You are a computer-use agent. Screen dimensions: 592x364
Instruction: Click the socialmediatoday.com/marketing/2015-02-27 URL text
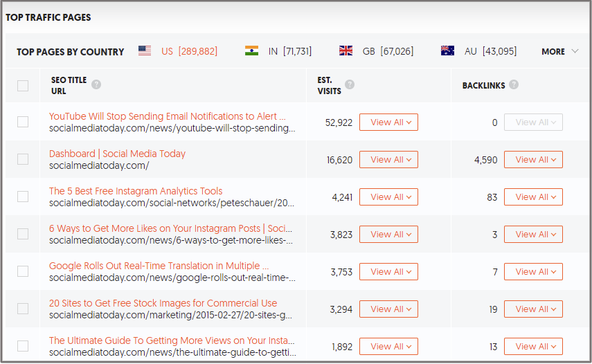coord(170,315)
